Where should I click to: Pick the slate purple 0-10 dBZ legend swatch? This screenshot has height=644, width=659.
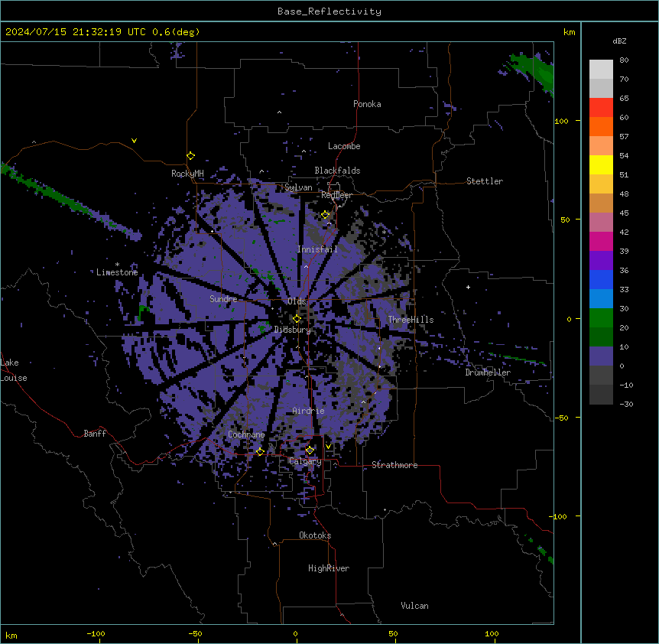pyautogui.click(x=601, y=356)
